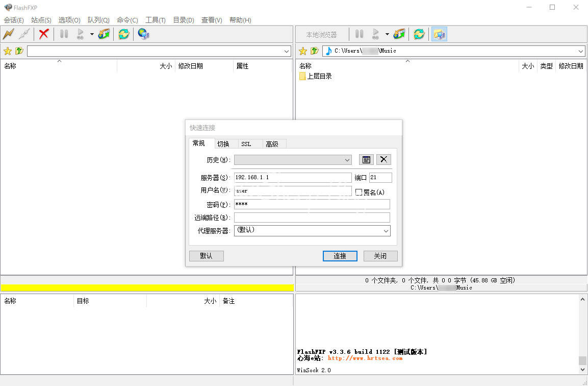The height and width of the screenshot is (386, 588).
Task: Toggle the local browser switch icon
Action: click(x=439, y=34)
